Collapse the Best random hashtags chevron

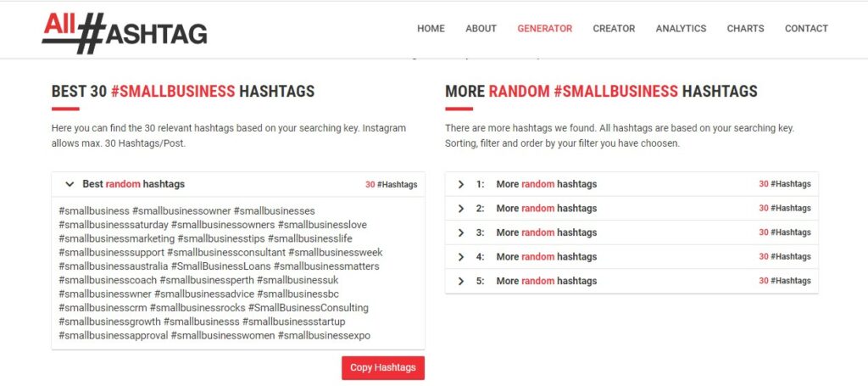pyautogui.click(x=70, y=184)
